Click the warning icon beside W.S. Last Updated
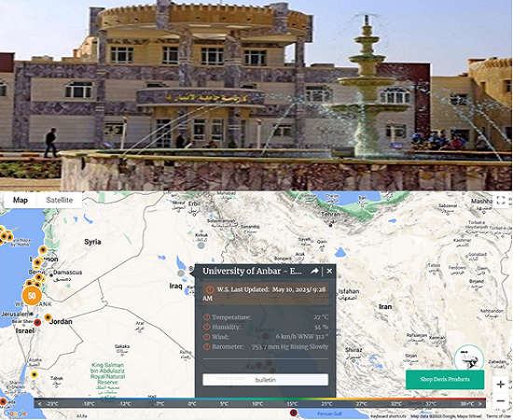The width and height of the screenshot is (513, 420). (x=210, y=289)
